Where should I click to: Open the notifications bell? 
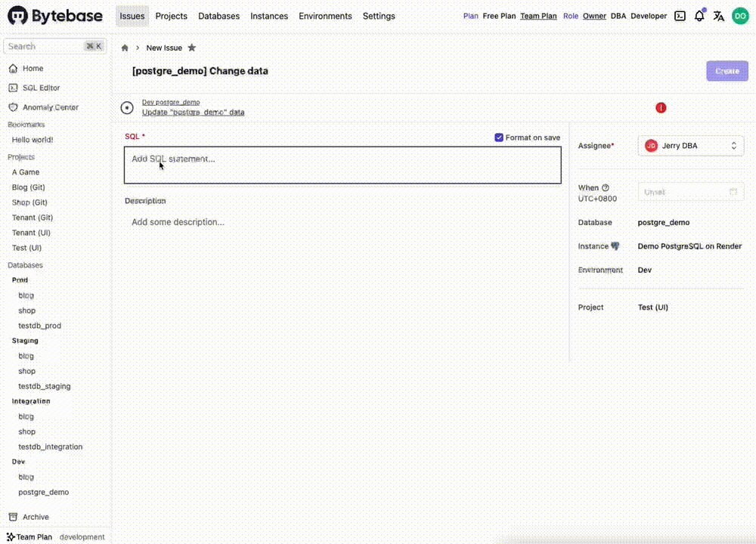pos(699,15)
